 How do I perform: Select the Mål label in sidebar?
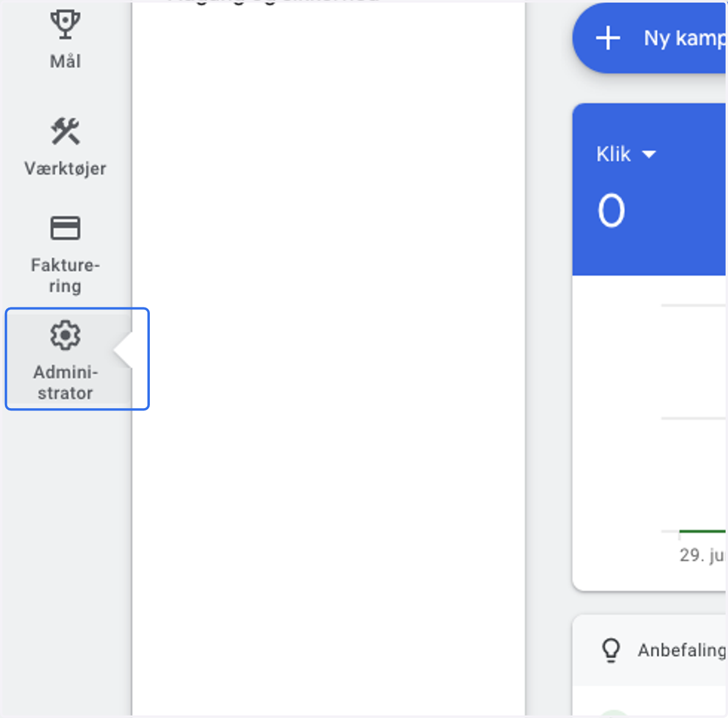(x=65, y=61)
